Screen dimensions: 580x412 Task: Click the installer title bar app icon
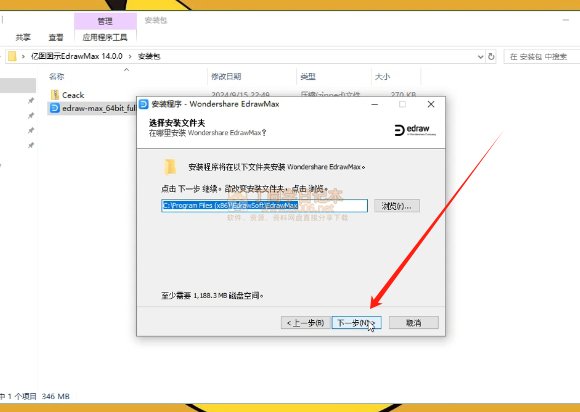click(x=144, y=104)
